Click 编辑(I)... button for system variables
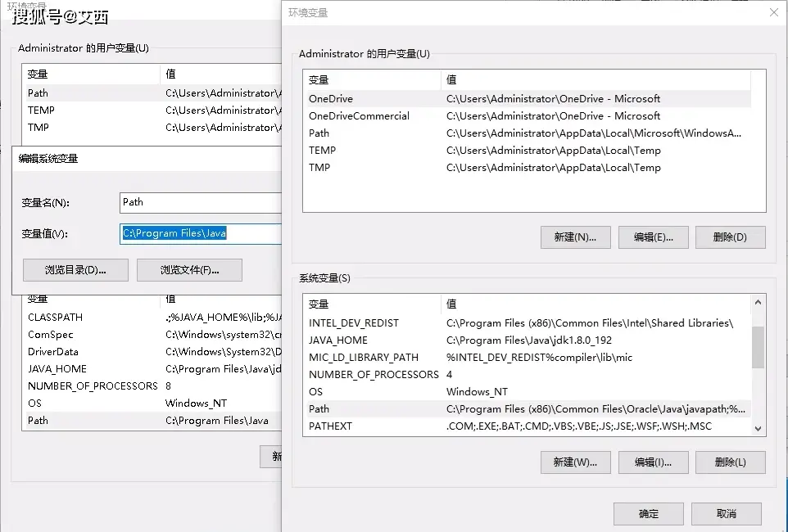 pyautogui.click(x=653, y=462)
